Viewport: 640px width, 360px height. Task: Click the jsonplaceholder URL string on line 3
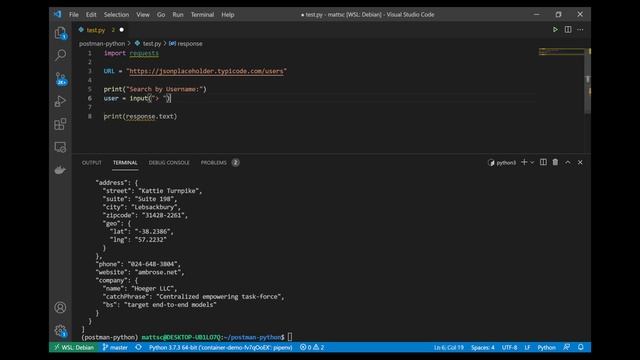click(206, 71)
